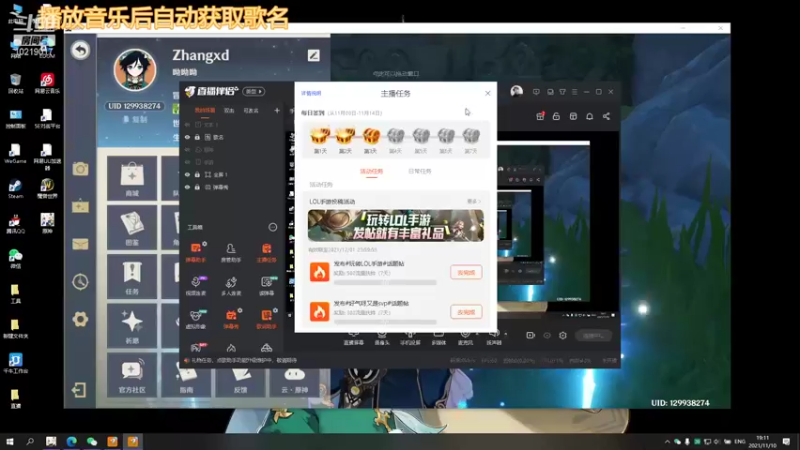The image size is (800, 450).
Task: Edit profile pencil icon next to Zhangxd
Action: [313, 55]
